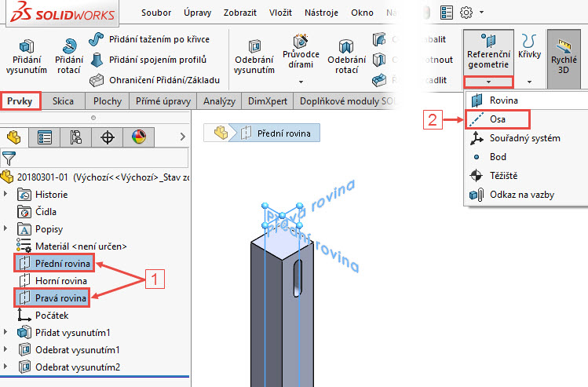Show more manager tabs with chevron

click(x=183, y=137)
